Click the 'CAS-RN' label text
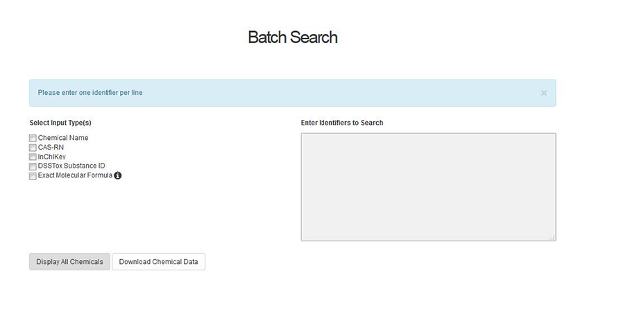Image resolution: width=644 pixels, height=325 pixels. (x=51, y=148)
